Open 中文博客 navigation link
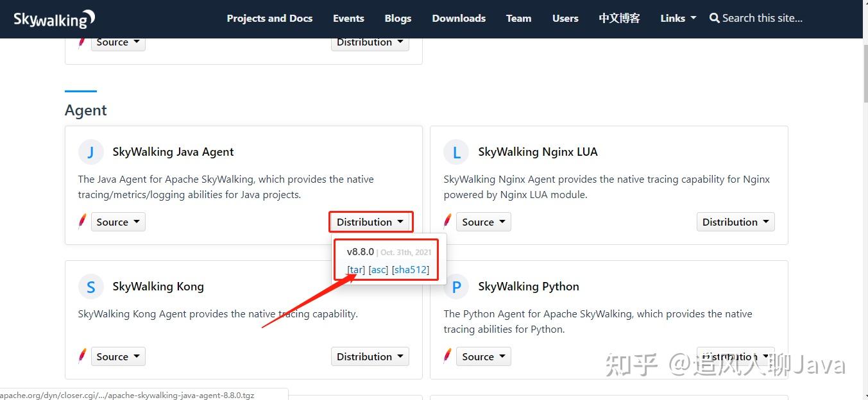The width and height of the screenshot is (868, 400). click(x=619, y=18)
